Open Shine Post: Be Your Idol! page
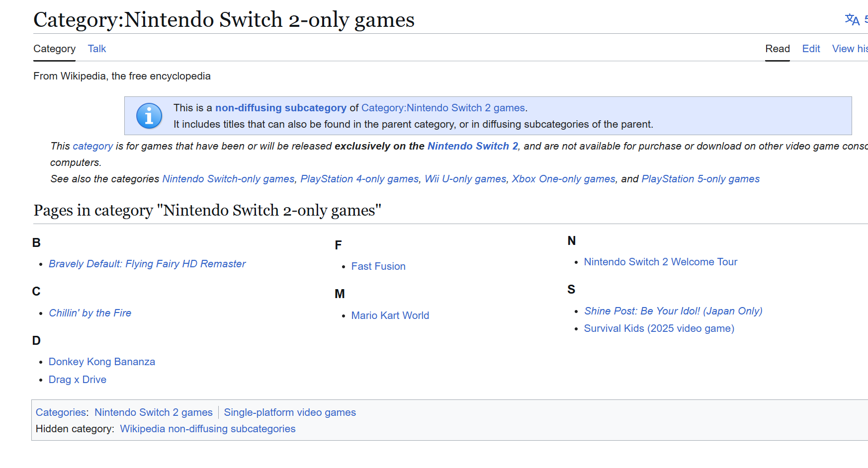The width and height of the screenshot is (868, 468). pyautogui.click(x=673, y=311)
